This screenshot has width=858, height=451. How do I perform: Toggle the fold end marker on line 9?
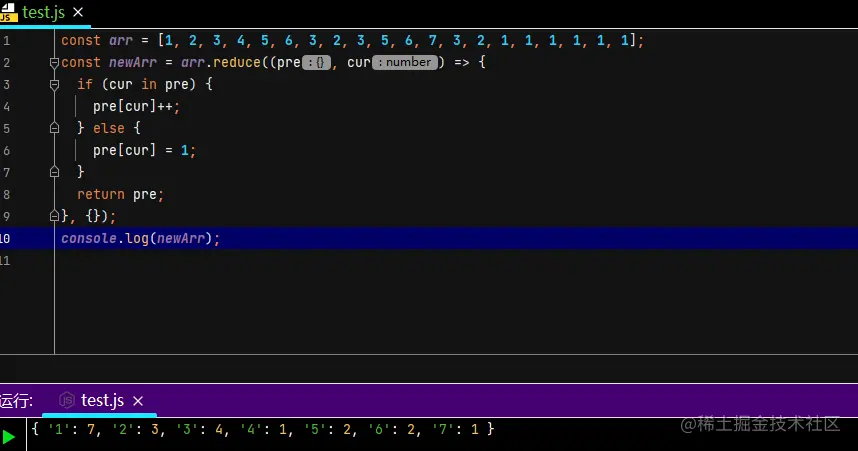point(54,216)
